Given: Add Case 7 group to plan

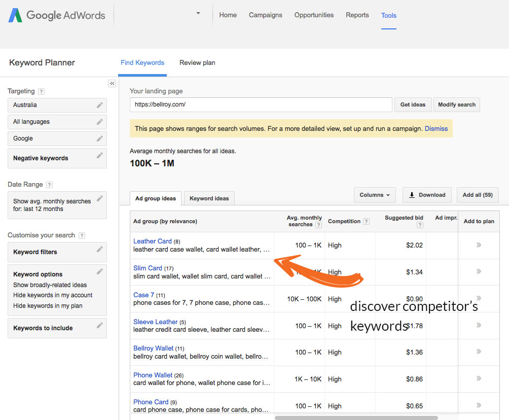Looking at the screenshot, I should (x=479, y=298).
